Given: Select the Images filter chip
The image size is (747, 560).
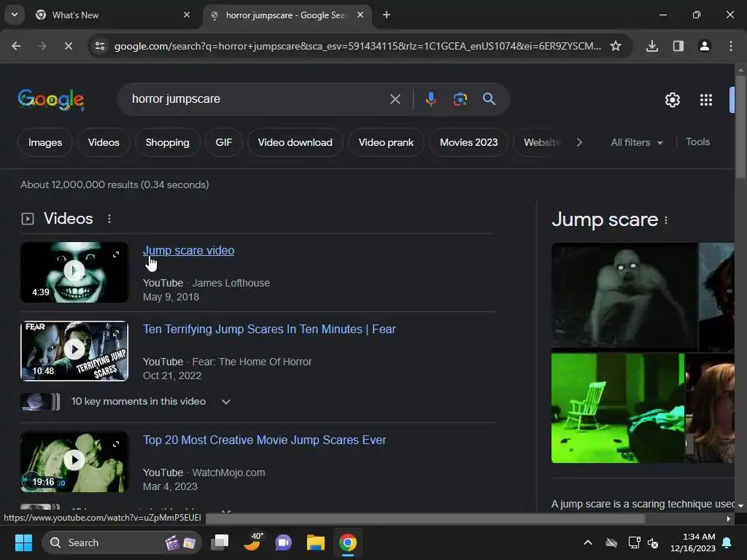Looking at the screenshot, I should tap(45, 142).
